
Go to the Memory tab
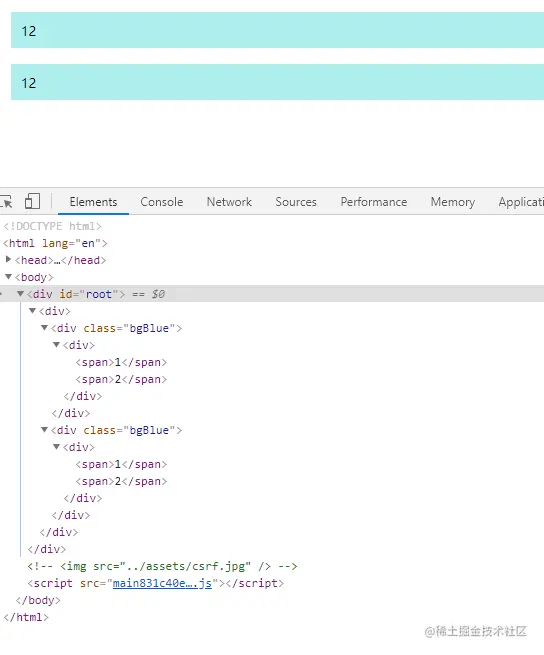452,202
